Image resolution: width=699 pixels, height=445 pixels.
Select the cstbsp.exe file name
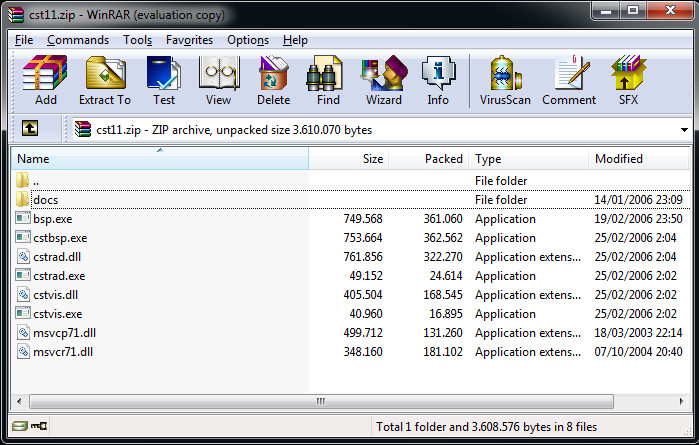(60, 238)
